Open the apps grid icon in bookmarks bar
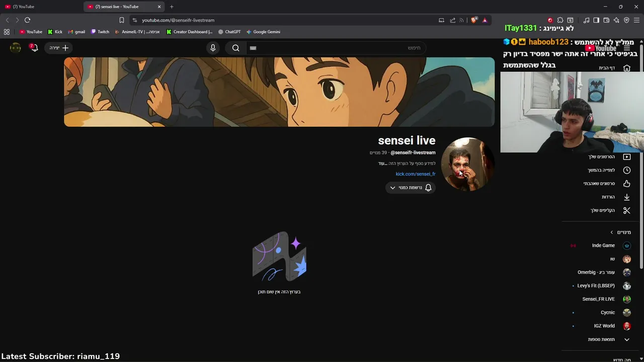The image size is (644, 362). point(7,32)
